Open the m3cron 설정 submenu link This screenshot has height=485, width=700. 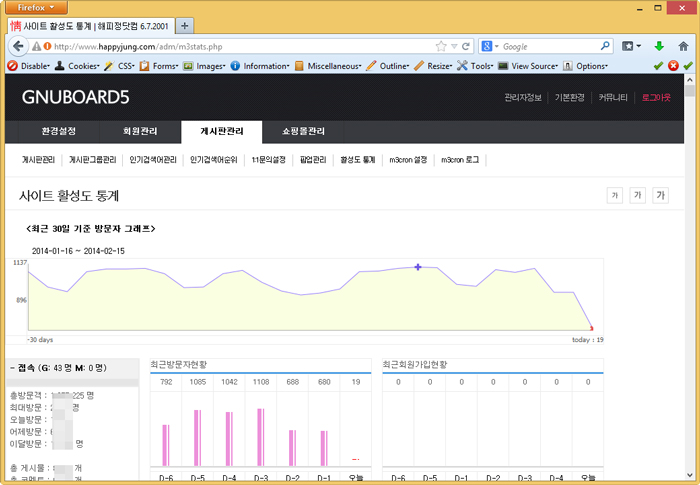(408, 159)
